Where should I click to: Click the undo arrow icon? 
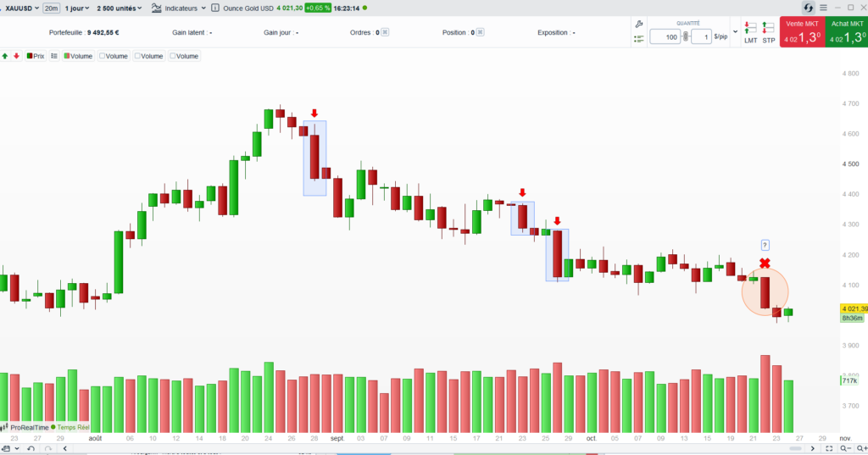pos(31,448)
